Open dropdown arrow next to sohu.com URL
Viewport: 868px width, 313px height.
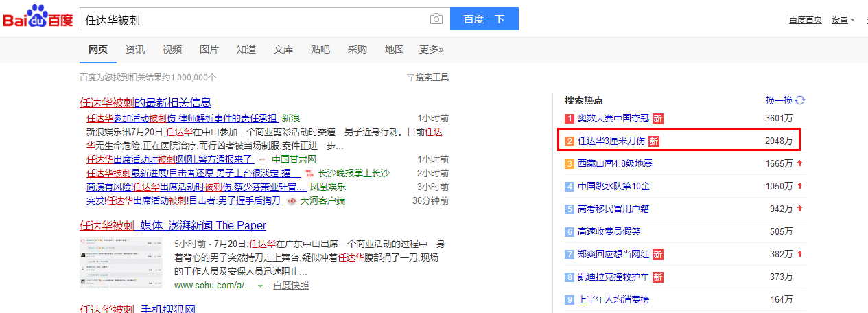click(260, 286)
